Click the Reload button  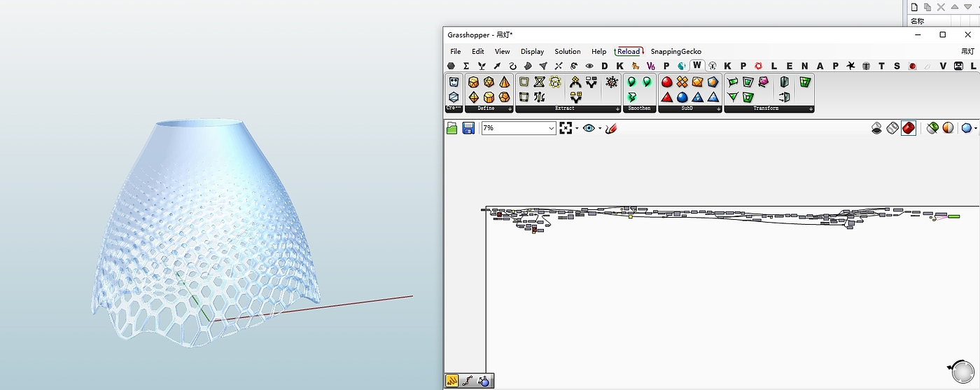628,51
